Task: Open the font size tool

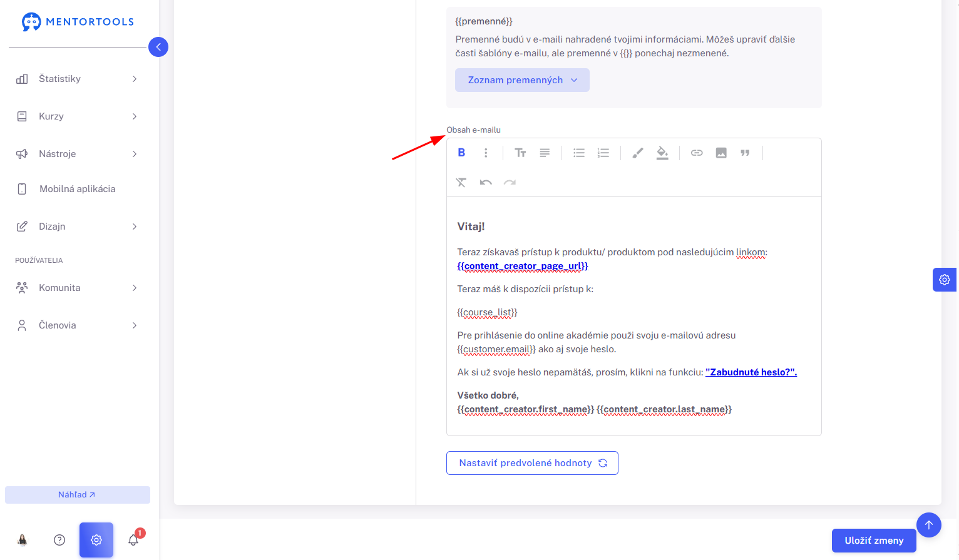Action: click(x=520, y=153)
